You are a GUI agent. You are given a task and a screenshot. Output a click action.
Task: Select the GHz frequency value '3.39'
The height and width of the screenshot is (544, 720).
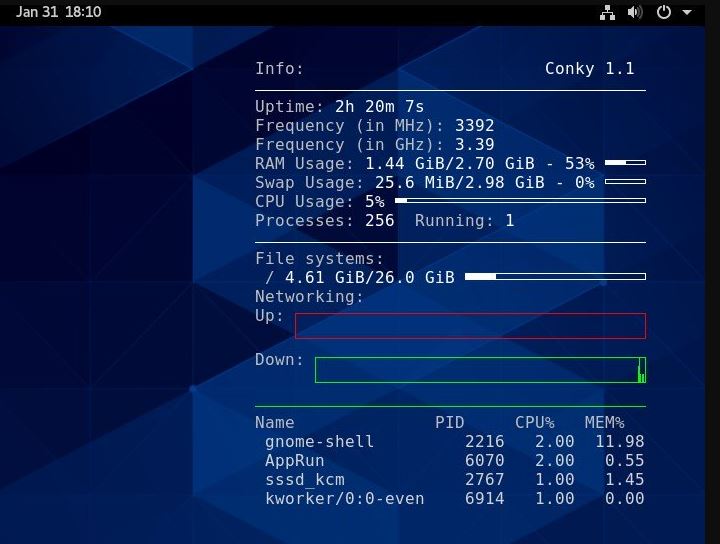point(474,145)
